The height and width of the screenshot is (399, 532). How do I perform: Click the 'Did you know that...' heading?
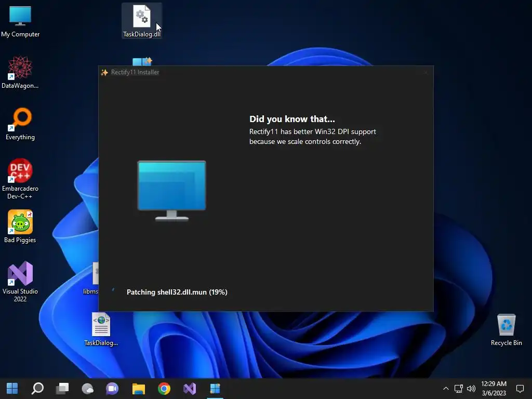pyautogui.click(x=292, y=119)
